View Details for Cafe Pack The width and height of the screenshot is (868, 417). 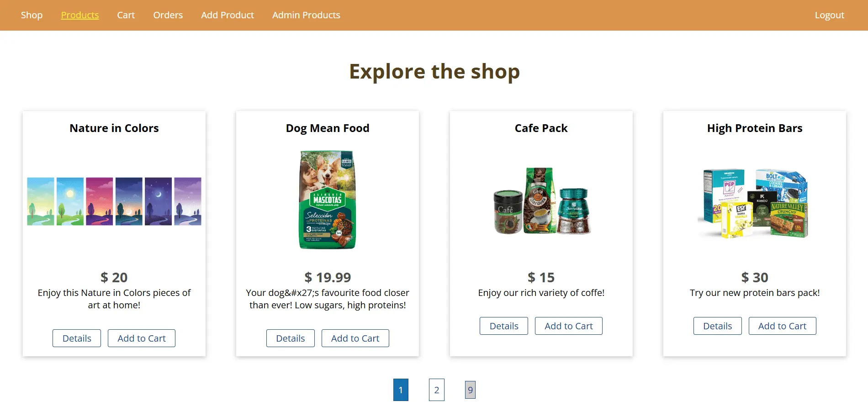pos(504,326)
